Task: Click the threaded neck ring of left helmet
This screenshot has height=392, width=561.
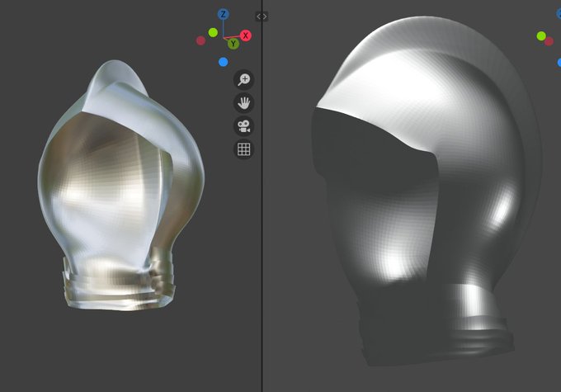Action: [x=120, y=285]
